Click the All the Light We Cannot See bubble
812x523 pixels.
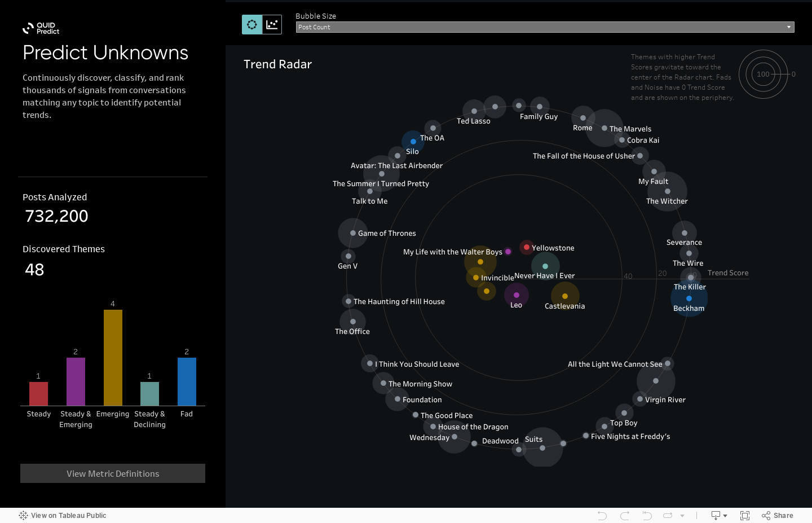[x=668, y=363]
